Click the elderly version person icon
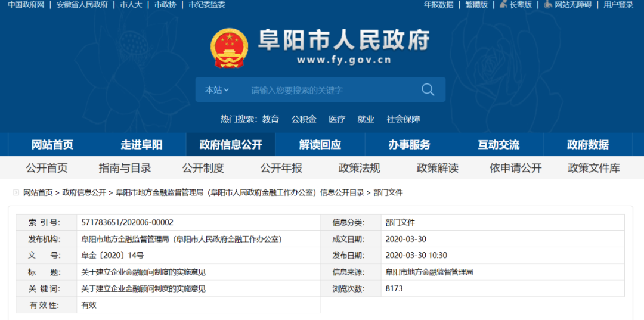The height and width of the screenshot is (320, 644). [x=503, y=5]
